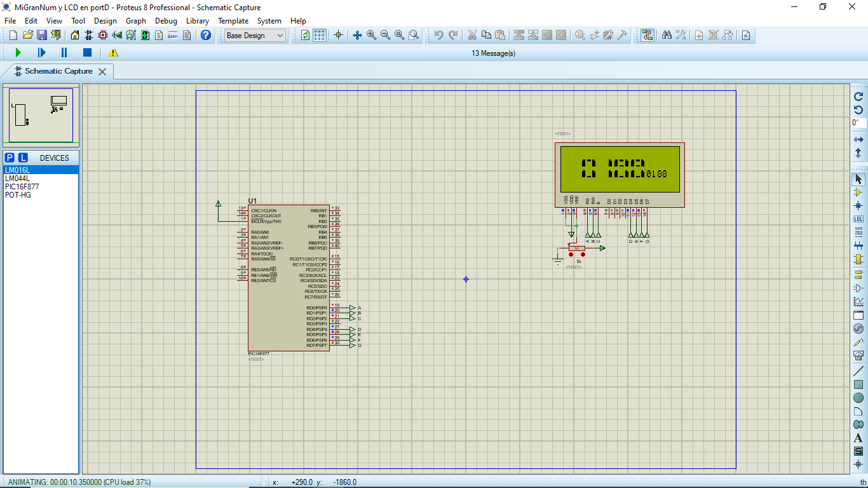
Task: Close the Schematic Capture tab
Action: (x=102, y=71)
